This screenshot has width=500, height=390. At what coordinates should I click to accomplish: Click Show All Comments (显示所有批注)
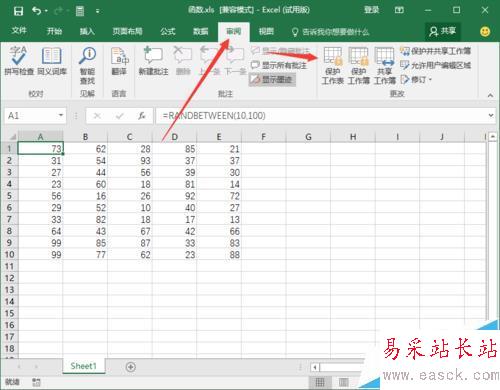click(x=279, y=65)
